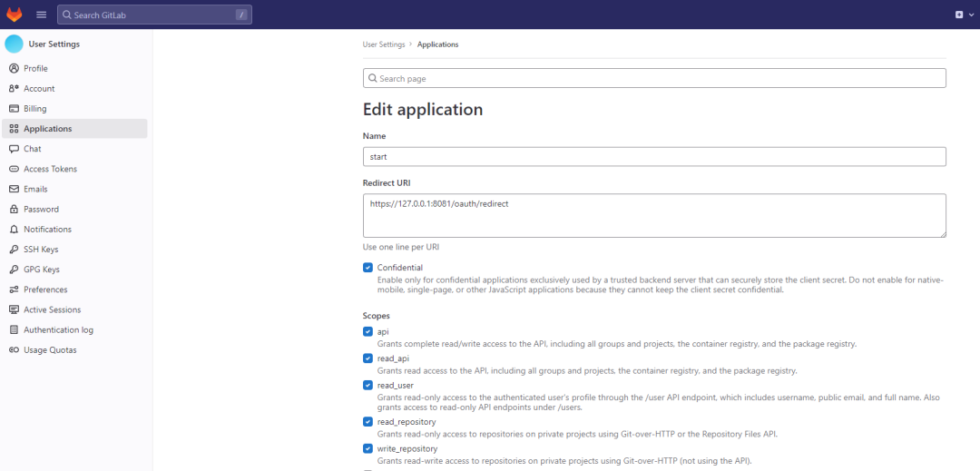
Task: Click Applications breadcrumb
Action: pos(437,45)
